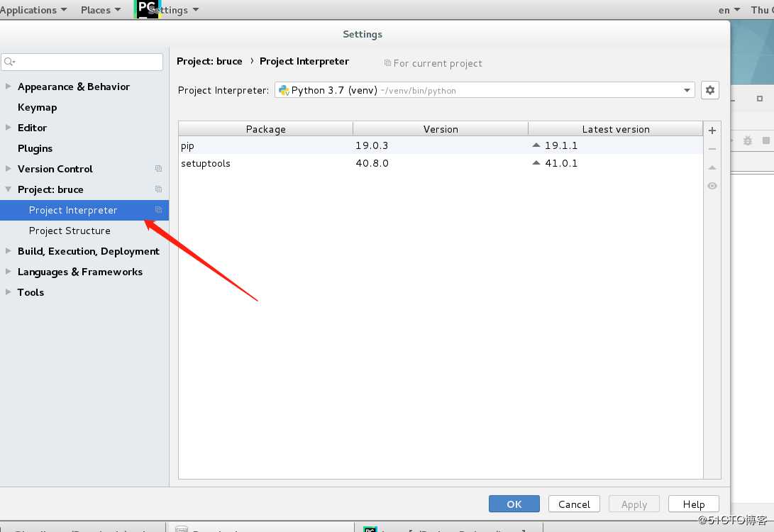This screenshot has width=774, height=532.
Task: Collapse the Project: bruce section
Action: [8, 189]
